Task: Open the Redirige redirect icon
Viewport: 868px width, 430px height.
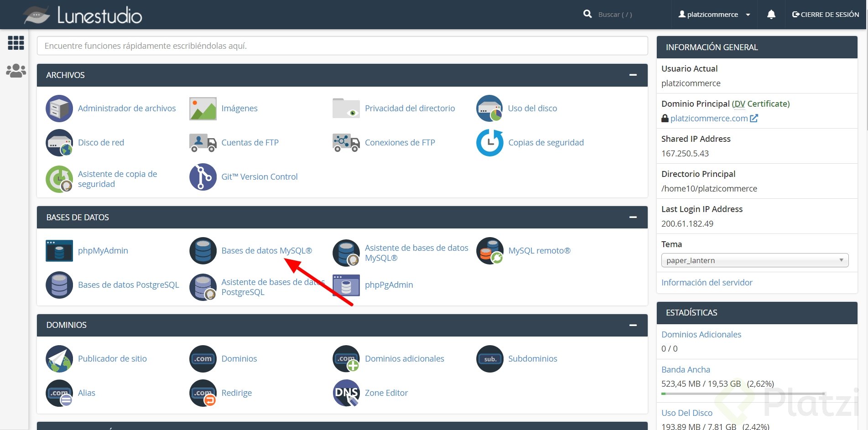Action: click(x=203, y=393)
